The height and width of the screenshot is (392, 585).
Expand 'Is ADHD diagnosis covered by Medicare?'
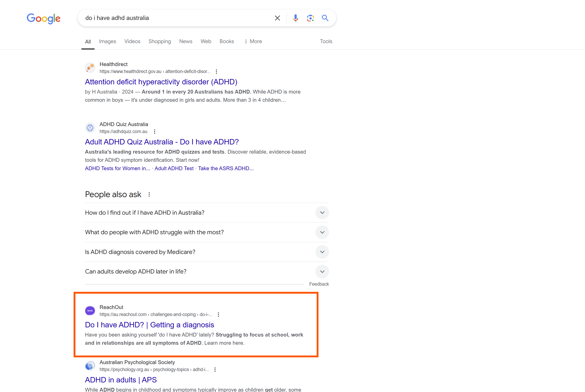click(x=207, y=252)
